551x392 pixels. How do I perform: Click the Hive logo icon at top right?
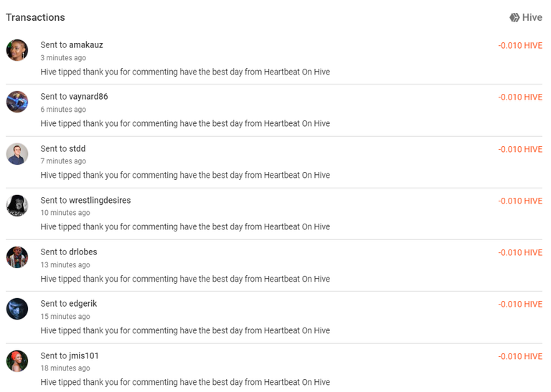coord(514,17)
